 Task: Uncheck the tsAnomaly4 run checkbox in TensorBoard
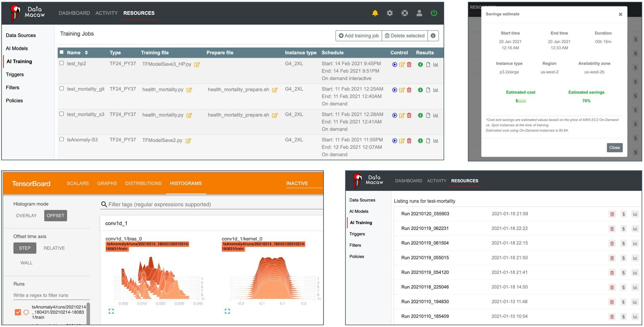18,312
